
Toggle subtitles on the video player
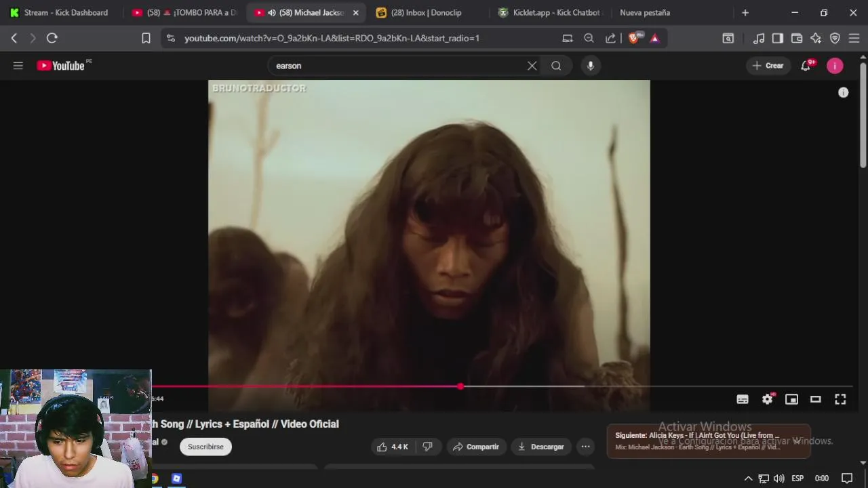tap(743, 399)
